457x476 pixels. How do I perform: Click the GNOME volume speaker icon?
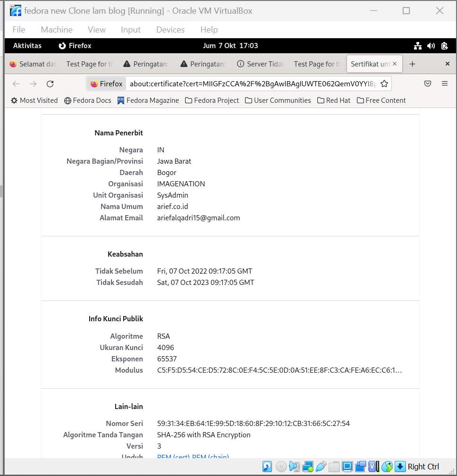click(x=431, y=46)
